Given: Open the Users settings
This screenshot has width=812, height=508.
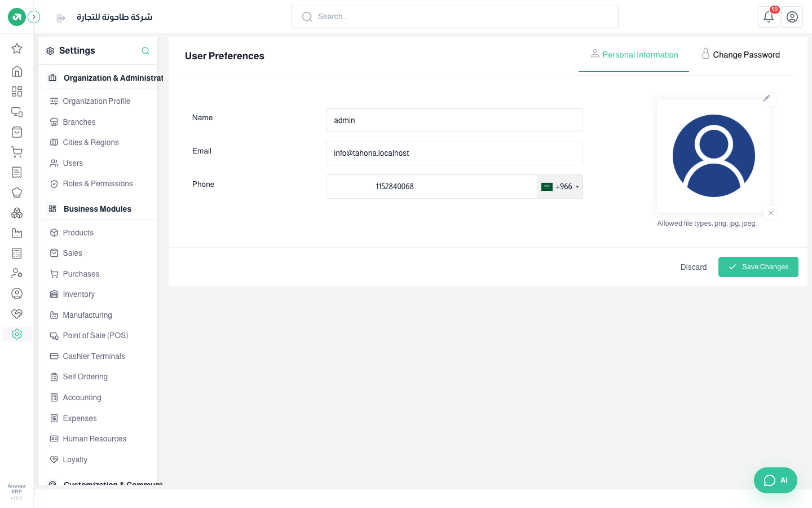Looking at the screenshot, I should (x=73, y=163).
